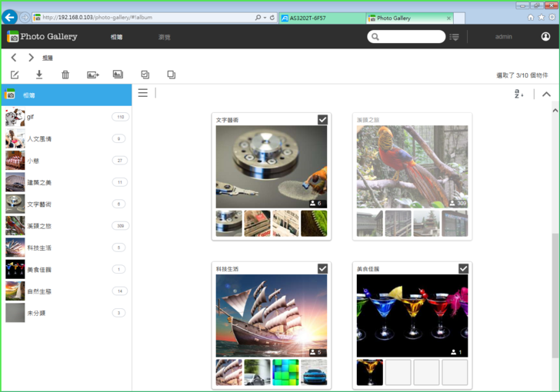The height and width of the screenshot is (392, 560).
Task: Delete selected albums with trash icon
Action: (x=65, y=75)
